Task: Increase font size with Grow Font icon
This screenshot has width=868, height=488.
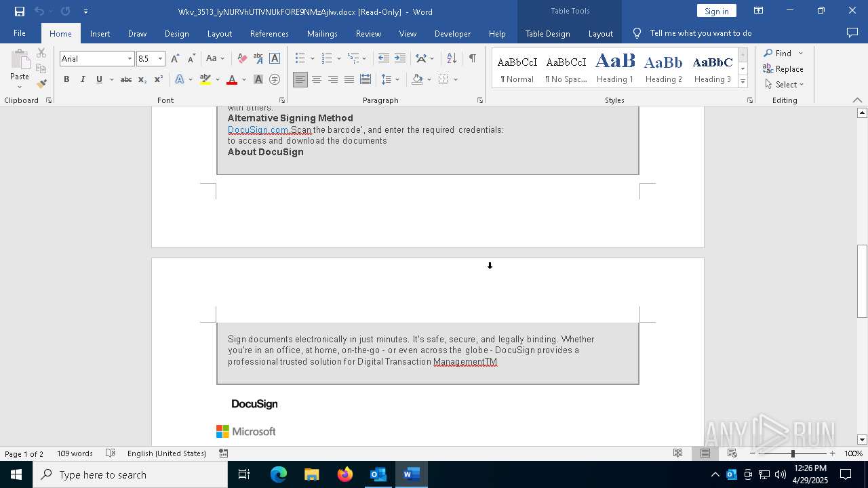Action: (x=176, y=59)
